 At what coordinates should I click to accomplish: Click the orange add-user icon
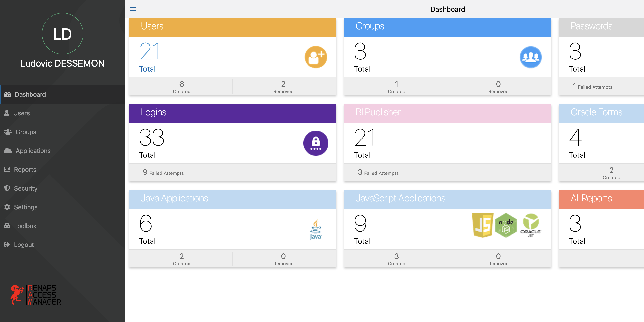point(316,57)
